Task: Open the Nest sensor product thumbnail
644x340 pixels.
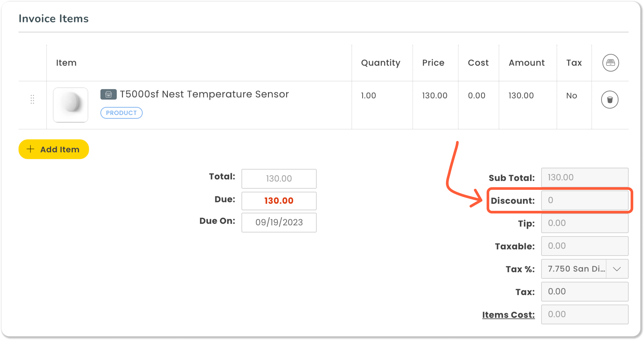Action: pos(70,105)
